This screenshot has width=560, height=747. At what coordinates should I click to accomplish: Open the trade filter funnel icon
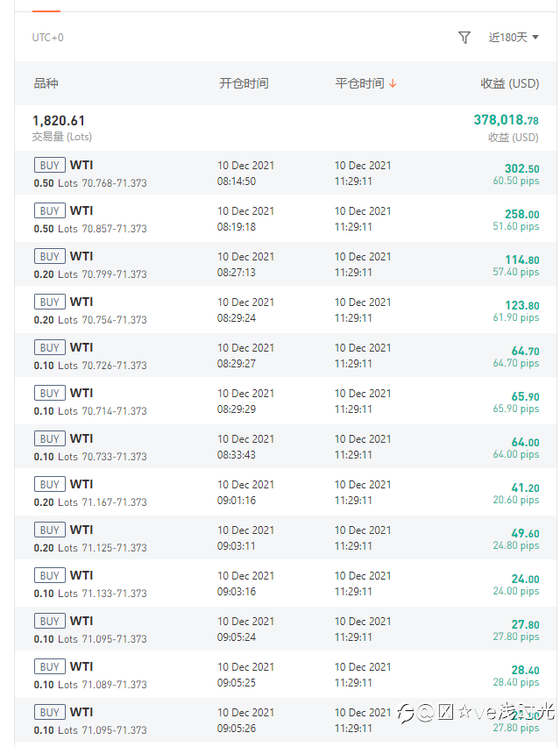pos(464,37)
